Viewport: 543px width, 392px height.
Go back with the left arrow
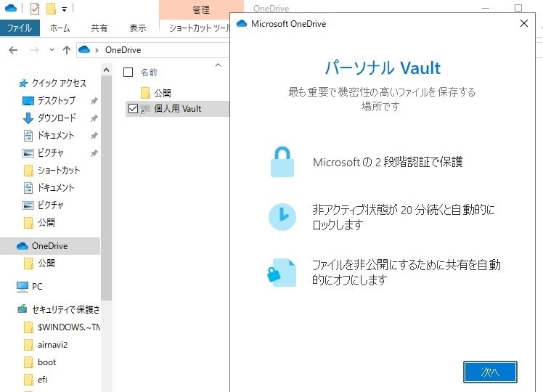click(x=13, y=50)
